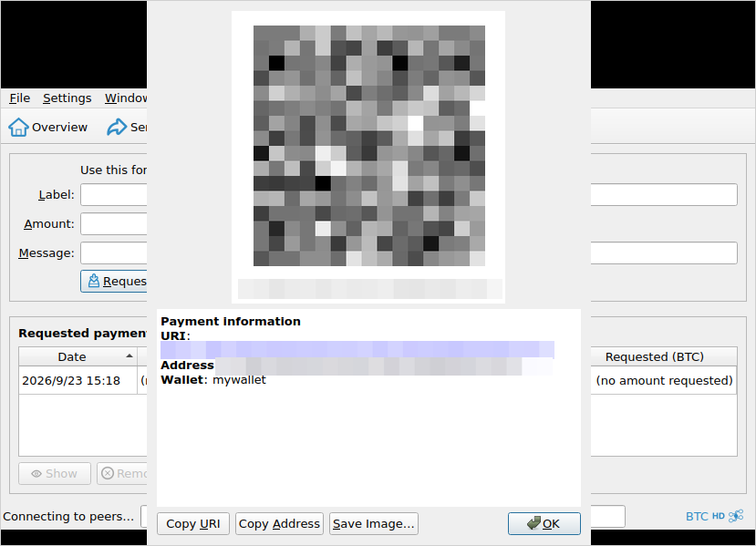756x546 pixels.
Task: Click the blurred payment URI link
Action: click(357, 350)
